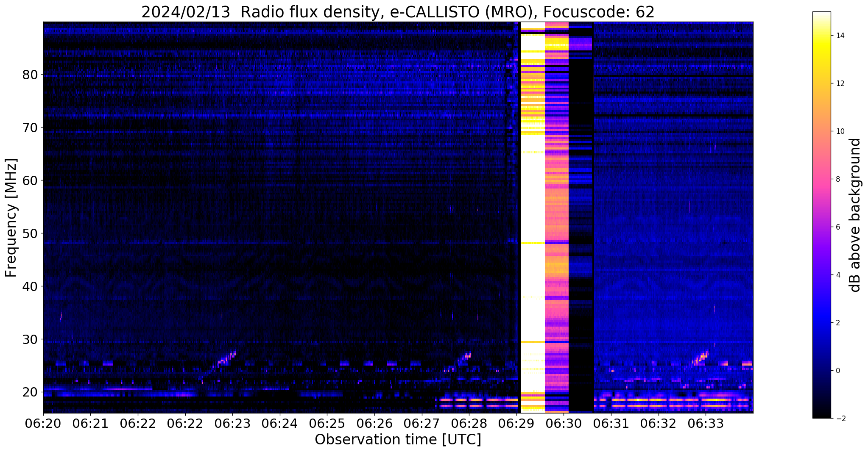This screenshot has height=452, width=868.
Task: Click the 'dB above background' colorbar label
Action: (856, 215)
